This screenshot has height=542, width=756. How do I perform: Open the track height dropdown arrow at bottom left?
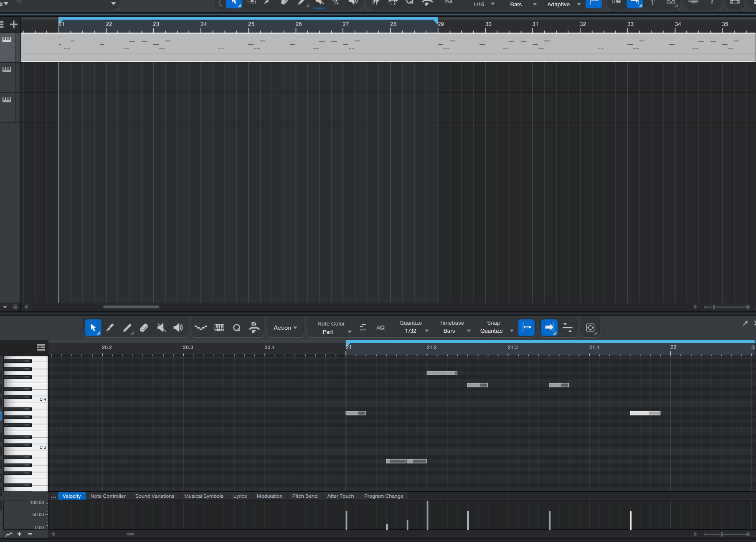pyautogui.click(x=5, y=307)
